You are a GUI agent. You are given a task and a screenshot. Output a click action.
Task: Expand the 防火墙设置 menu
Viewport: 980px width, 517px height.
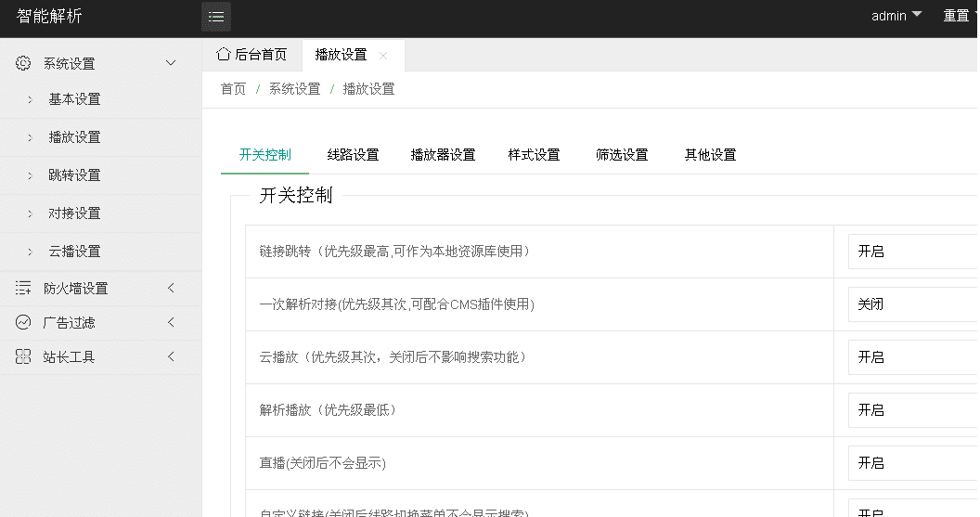(x=171, y=289)
